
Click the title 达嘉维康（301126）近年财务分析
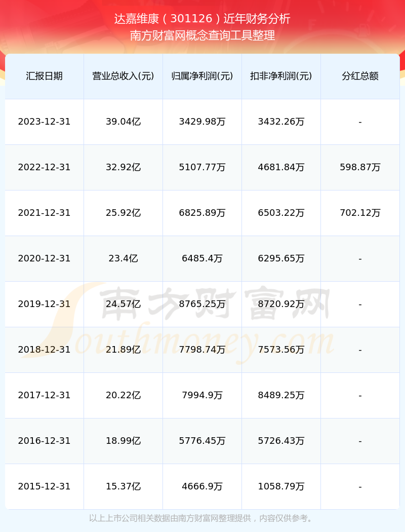point(202,19)
